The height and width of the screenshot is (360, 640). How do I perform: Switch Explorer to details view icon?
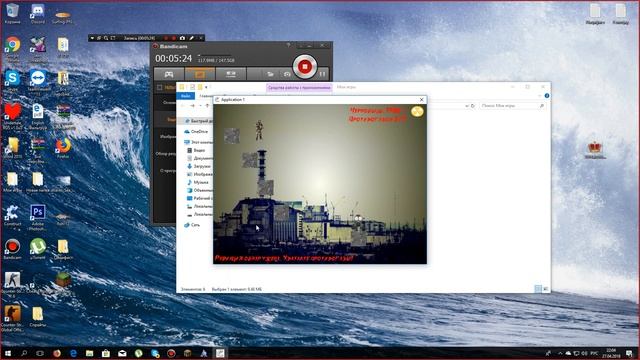(538, 289)
